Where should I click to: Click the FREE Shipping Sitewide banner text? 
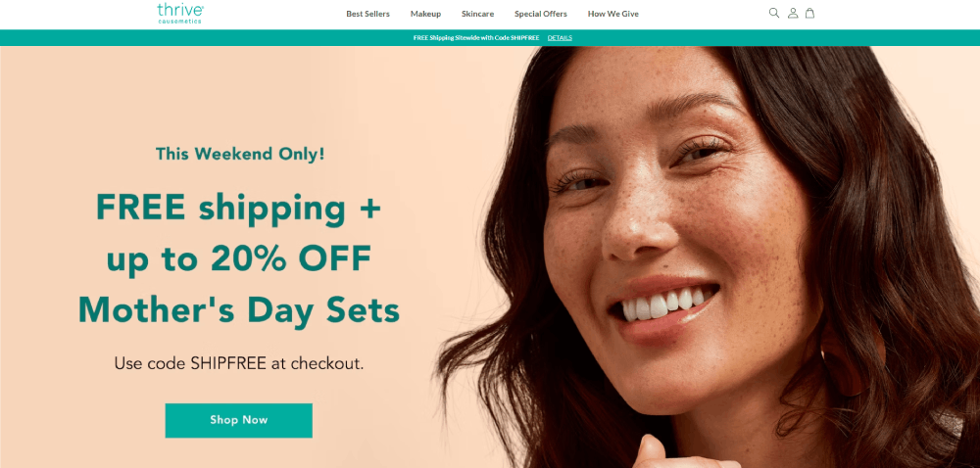click(476, 38)
